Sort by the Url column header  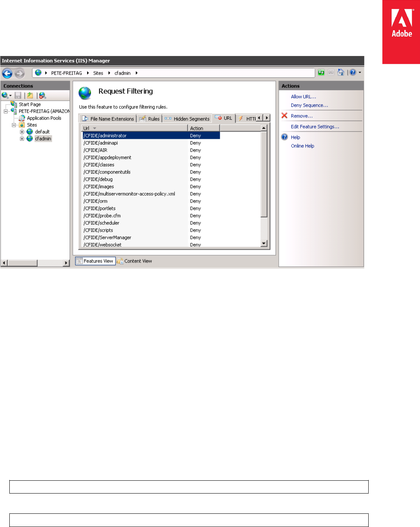(134, 128)
